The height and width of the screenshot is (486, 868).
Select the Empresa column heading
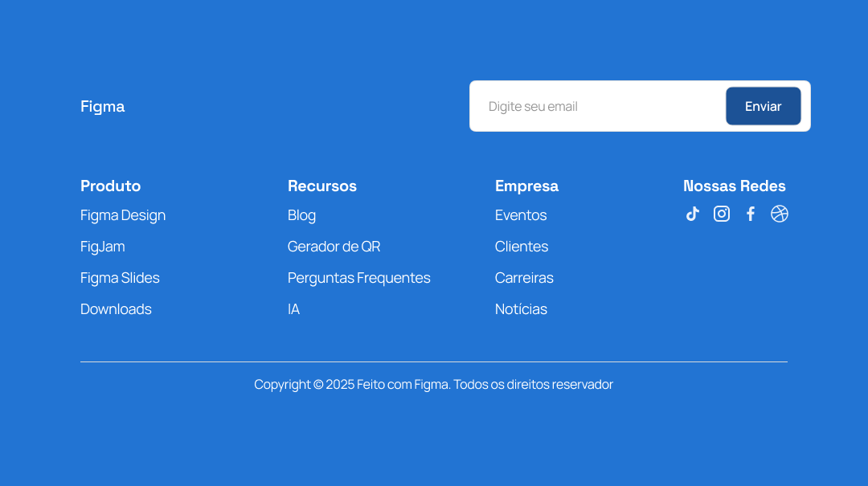pyautogui.click(x=526, y=186)
